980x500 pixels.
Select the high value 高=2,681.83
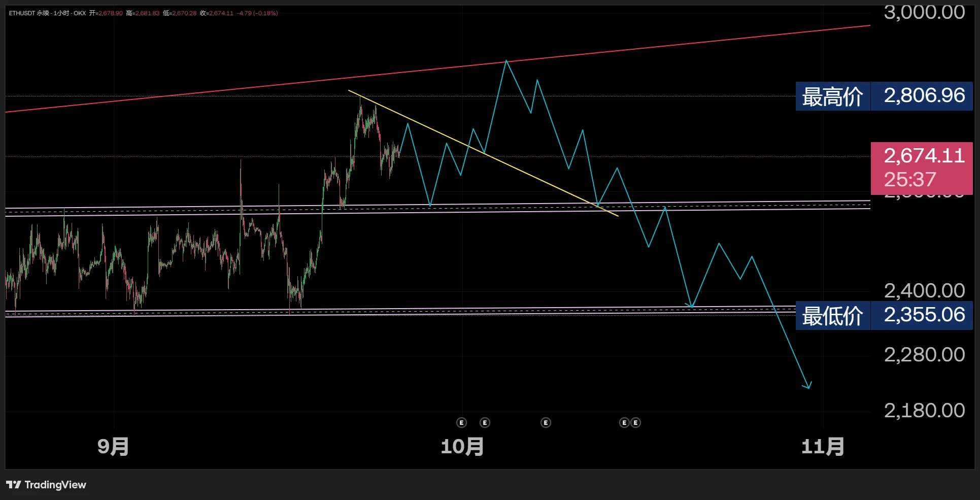(x=143, y=13)
